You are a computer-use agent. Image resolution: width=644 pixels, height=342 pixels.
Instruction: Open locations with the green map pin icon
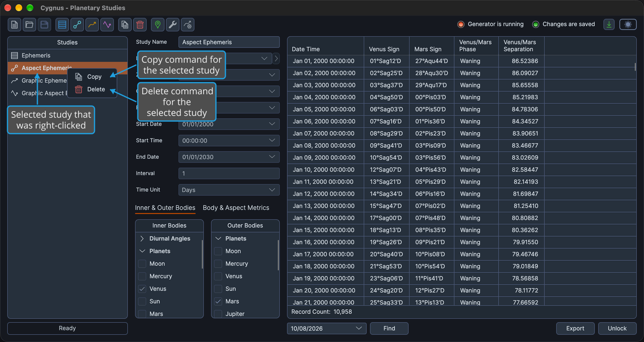pyautogui.click(x=158, y=25)
